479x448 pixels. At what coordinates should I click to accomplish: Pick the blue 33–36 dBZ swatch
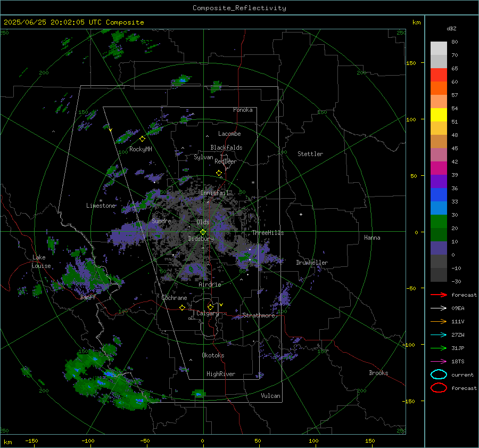pyautogui.click(x=439, y=194)
